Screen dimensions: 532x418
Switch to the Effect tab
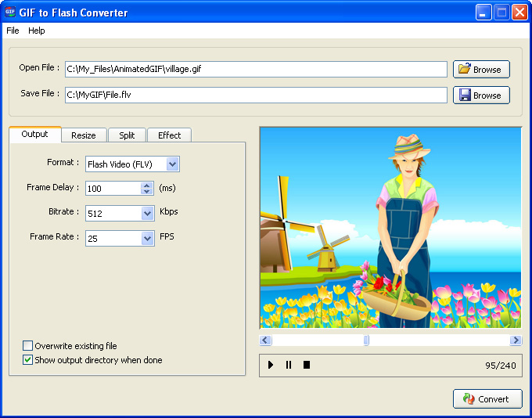[x=169, y=135]
